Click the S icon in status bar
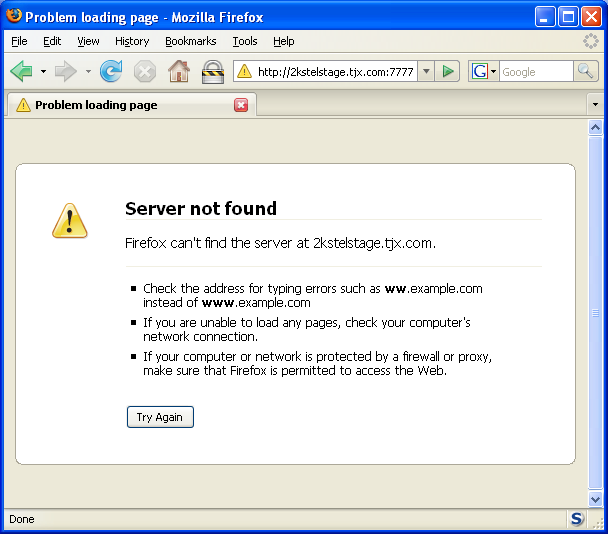608x534 pixels. tap(577, 519)
